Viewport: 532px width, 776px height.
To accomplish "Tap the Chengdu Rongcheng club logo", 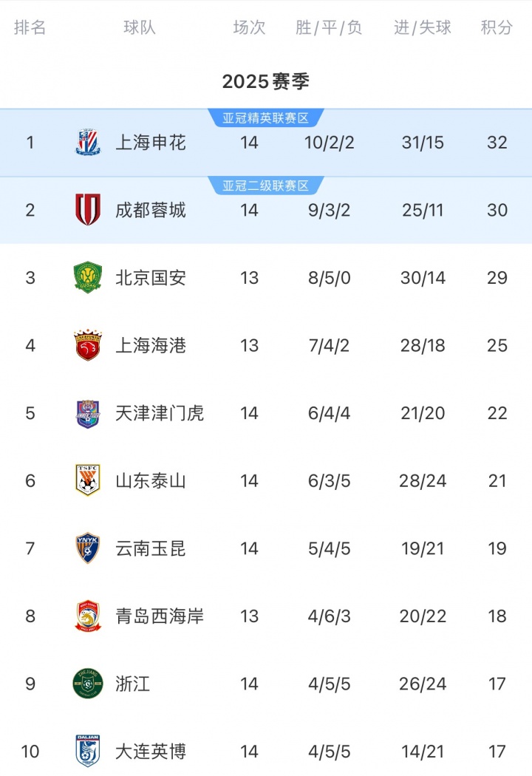I will pos(88,210).
